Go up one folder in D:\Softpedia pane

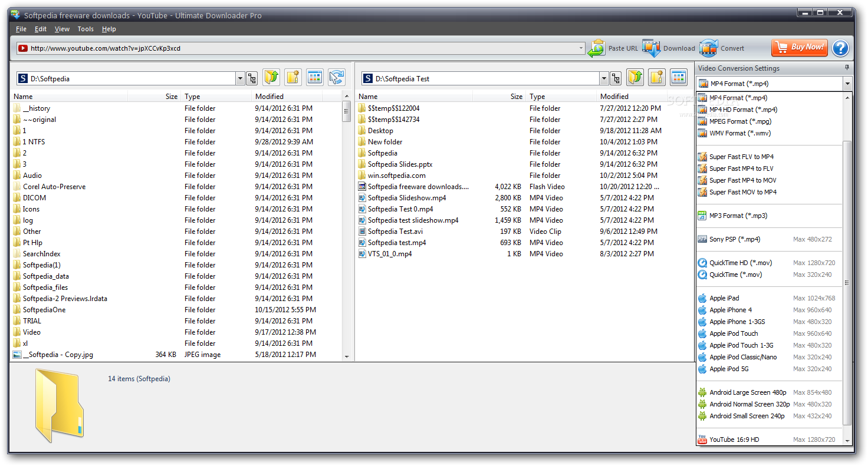pos(271,77)
